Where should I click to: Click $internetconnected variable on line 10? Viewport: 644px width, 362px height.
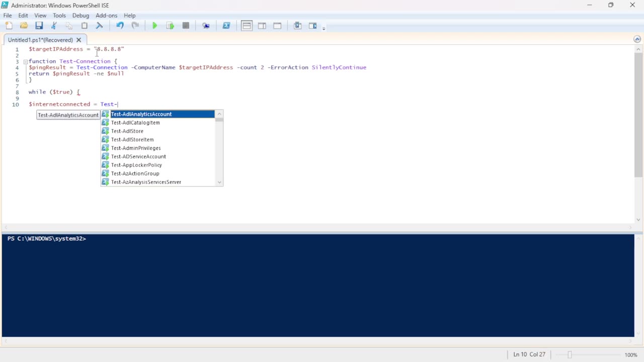[59, 105]
